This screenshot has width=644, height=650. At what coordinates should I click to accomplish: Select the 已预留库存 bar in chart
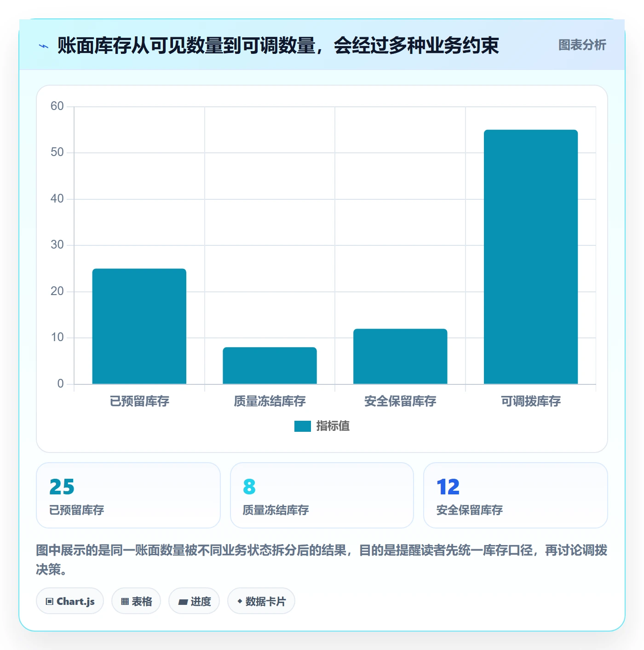[139, 326]
